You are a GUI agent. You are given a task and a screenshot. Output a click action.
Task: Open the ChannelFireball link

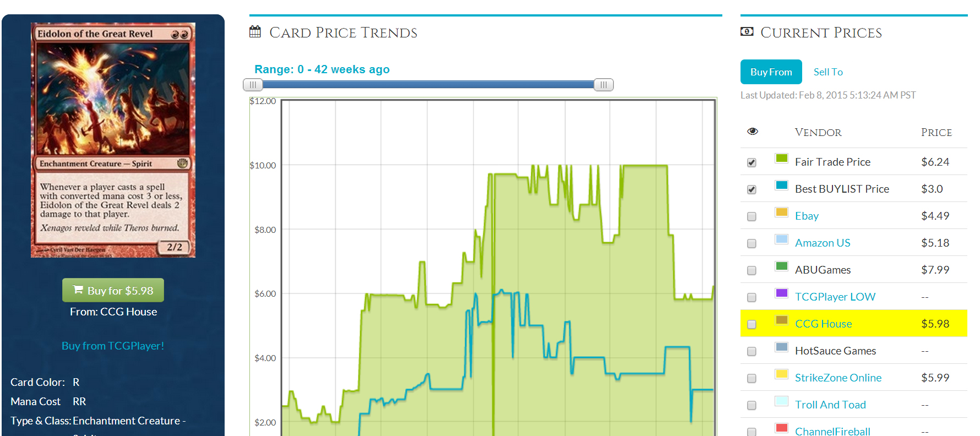pos(832,431)
